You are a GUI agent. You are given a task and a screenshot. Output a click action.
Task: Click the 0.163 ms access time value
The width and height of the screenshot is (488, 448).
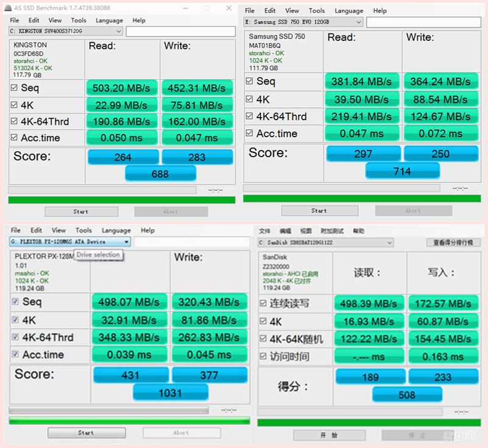tap(443, 357)
